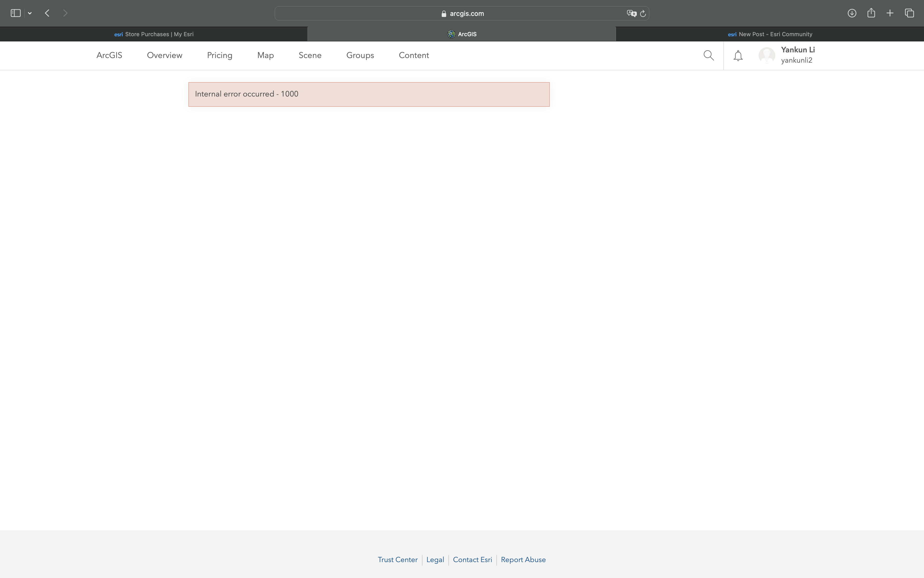Open the downloads icon
The width and height of the screenshot is (924, 578).
852,13
